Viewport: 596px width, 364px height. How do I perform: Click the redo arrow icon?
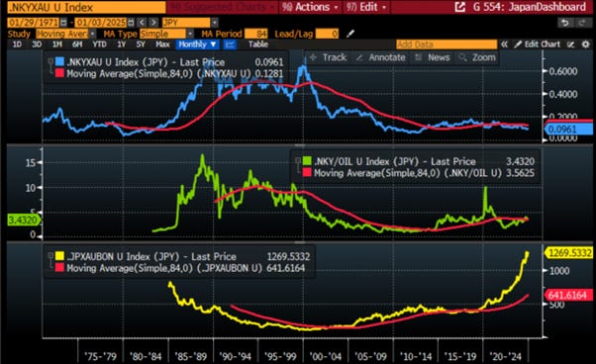[582, 23]
